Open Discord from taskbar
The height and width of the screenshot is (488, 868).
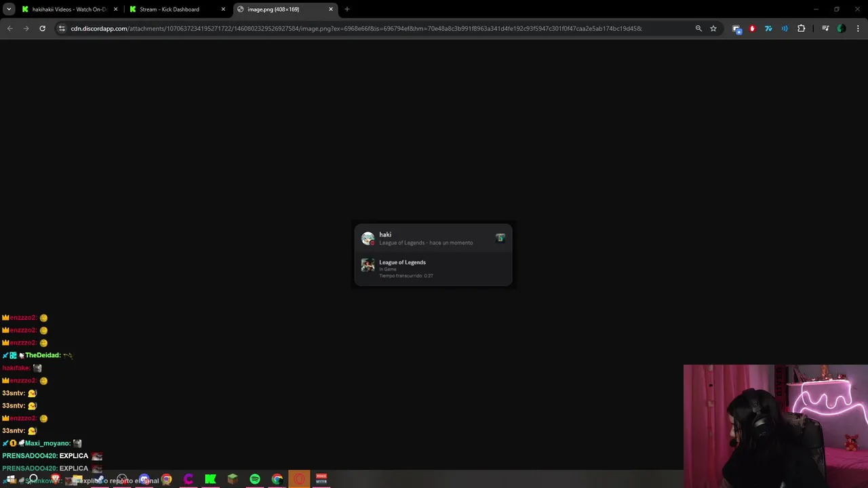point(144,479)
